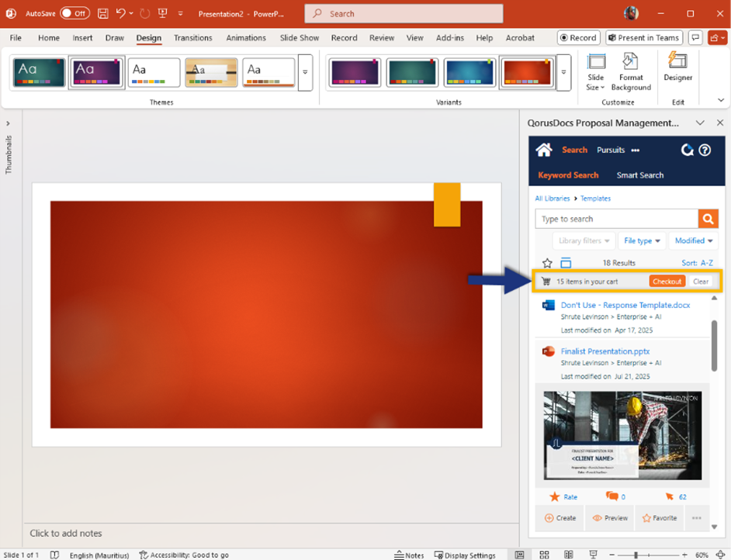Save the presentation with the floppy disk icon
731x560 pixels.
pos(103,13)
